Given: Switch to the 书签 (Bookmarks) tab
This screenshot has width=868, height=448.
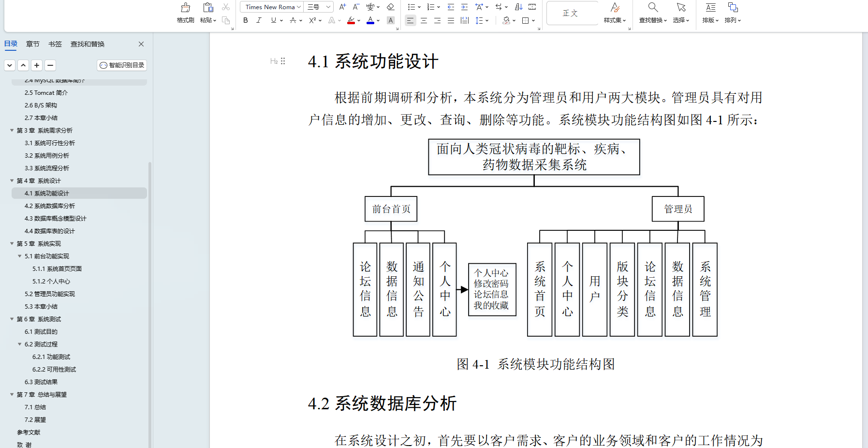Looking at the screenshot, I should (x=55, y=44).
